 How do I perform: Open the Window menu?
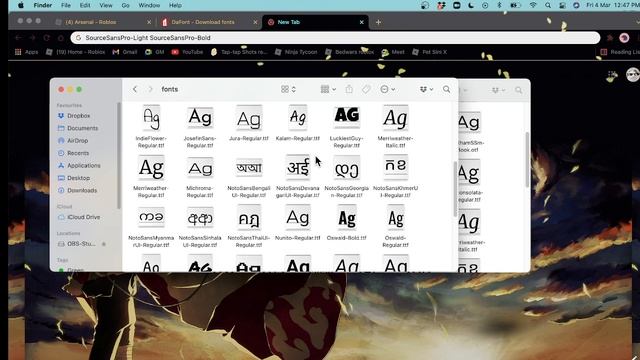pyautogui.click(x=149, y=5)
